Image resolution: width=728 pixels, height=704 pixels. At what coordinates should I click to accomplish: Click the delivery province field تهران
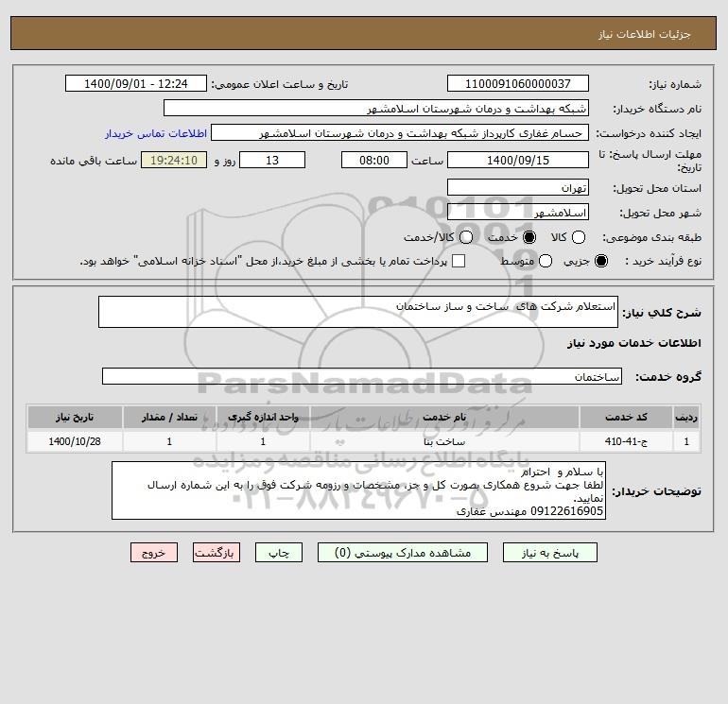(518, 187)
